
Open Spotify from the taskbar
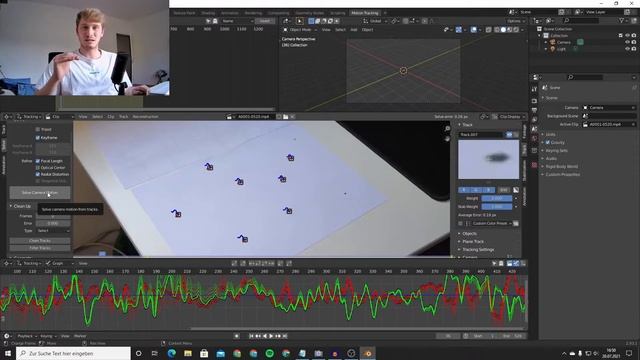coord(269,353)
